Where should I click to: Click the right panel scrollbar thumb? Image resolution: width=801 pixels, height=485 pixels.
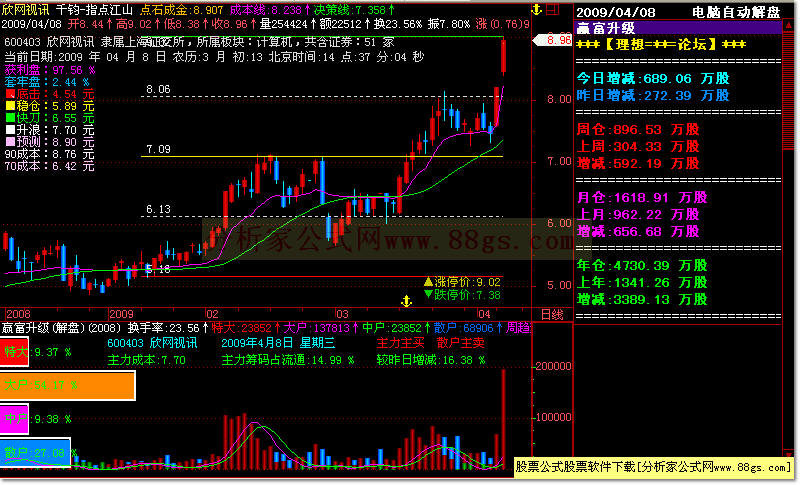click(x=789, y=89)
